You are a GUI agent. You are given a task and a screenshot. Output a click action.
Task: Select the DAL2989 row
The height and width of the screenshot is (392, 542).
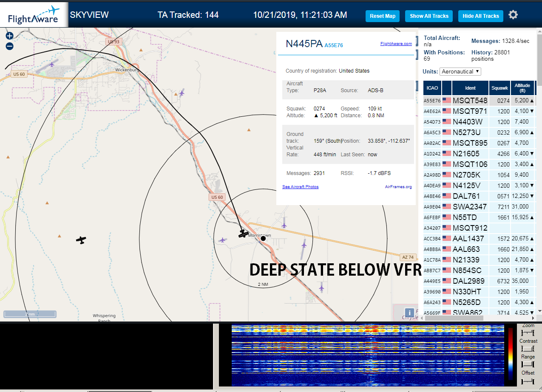(x=479, y=281)
